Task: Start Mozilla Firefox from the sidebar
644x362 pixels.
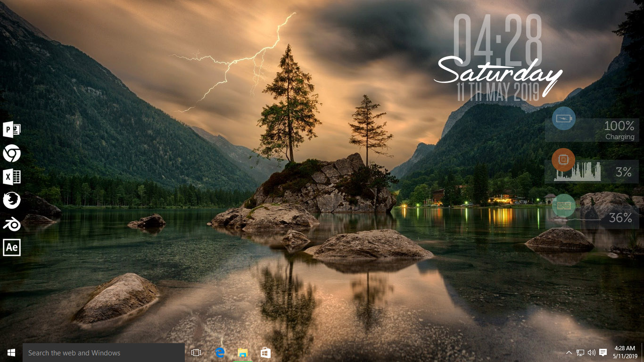Action: tap(12, 200)
